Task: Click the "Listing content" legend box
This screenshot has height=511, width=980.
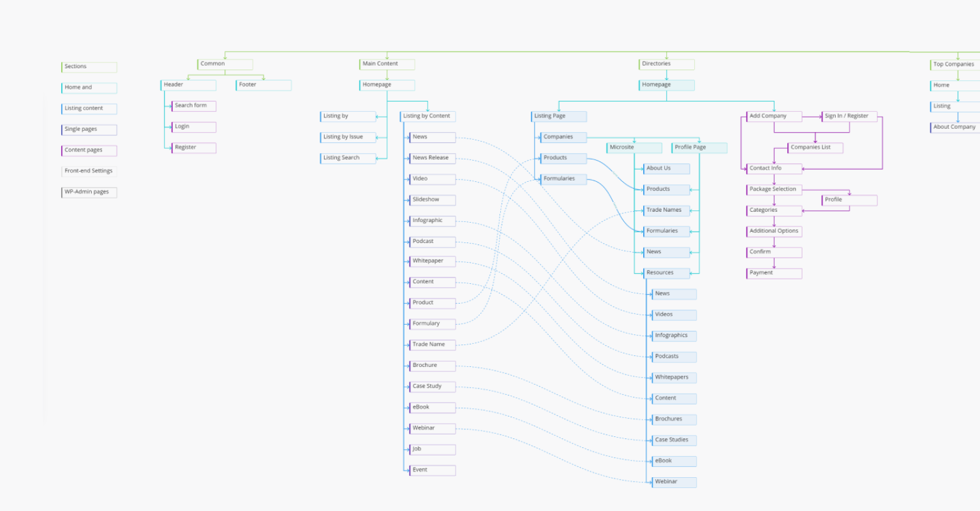Action: click(89, 108)
